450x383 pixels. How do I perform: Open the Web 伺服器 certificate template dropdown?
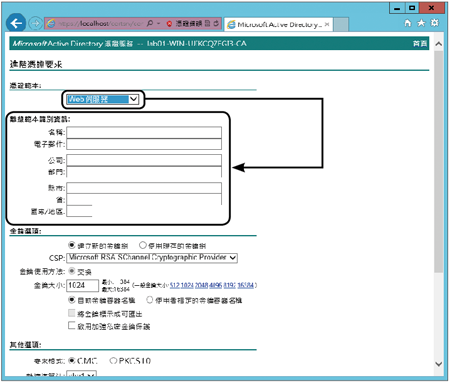(x=103, y=99)
